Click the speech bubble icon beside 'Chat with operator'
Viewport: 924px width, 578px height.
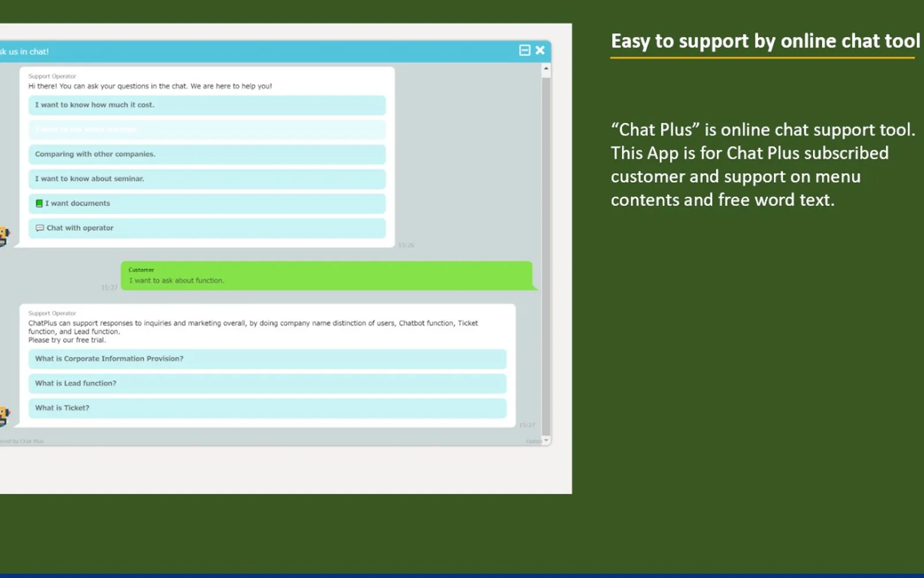[40, 228]
